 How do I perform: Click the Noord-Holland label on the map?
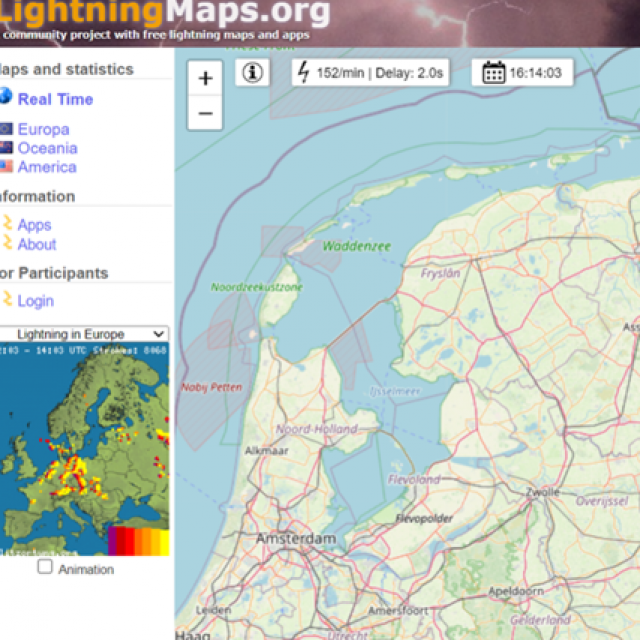tap(317, 429)
